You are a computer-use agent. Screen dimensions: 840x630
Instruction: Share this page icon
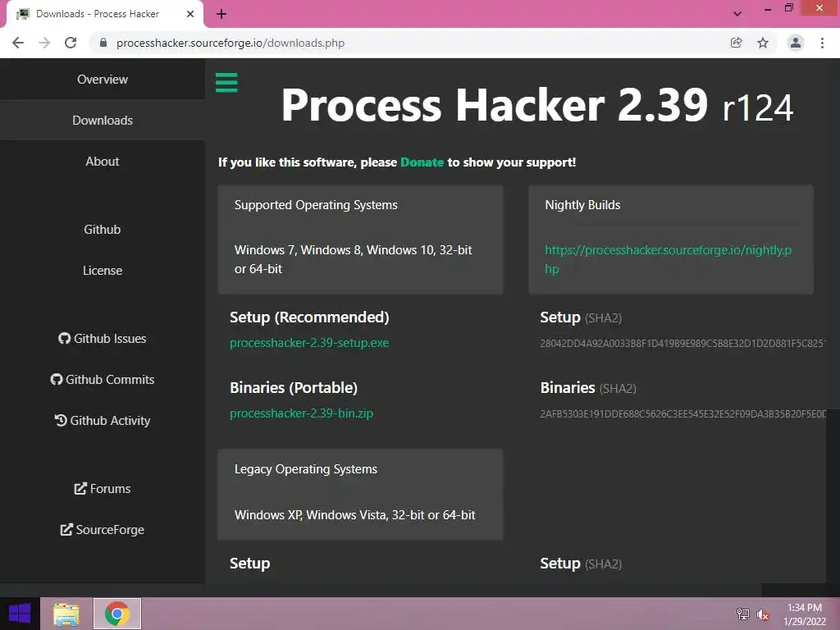pyautogui.click(x=737, y=43)
